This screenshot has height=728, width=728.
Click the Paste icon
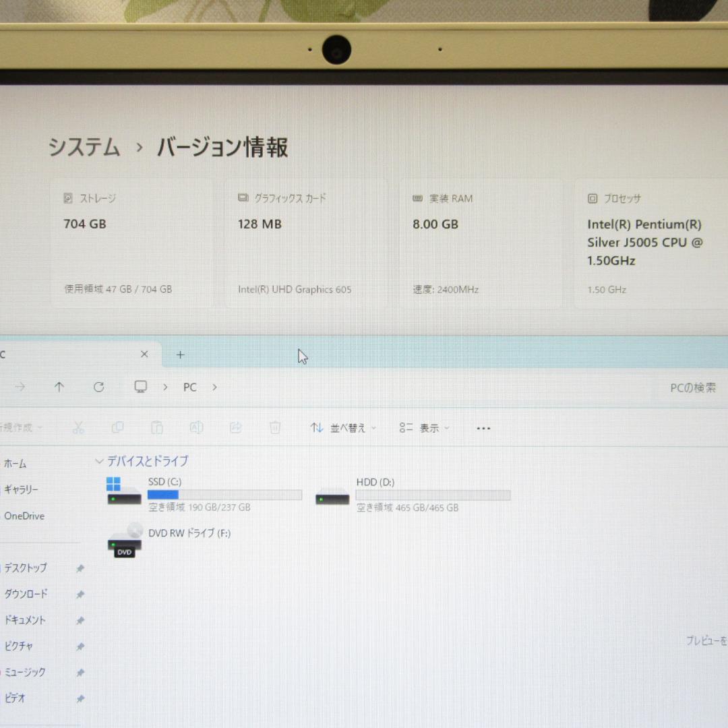[x=157, y=427]
